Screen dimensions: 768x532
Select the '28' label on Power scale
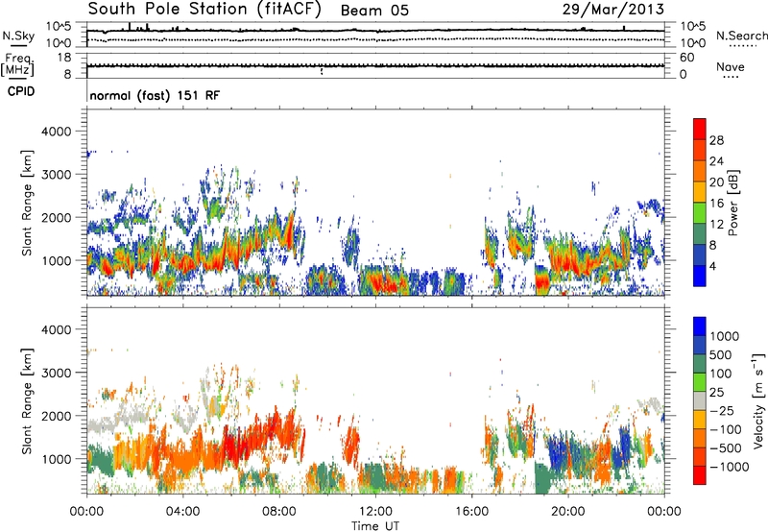[x=716, y=140]
